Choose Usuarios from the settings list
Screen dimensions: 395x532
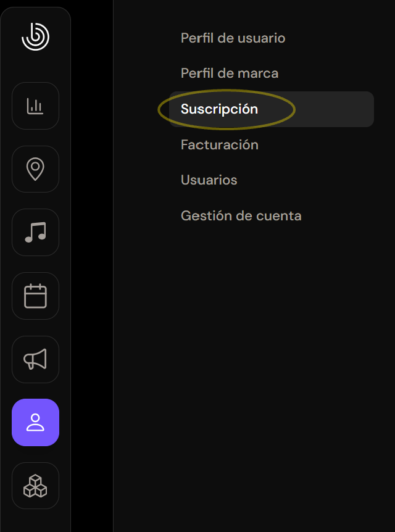[x=209, y=180]
